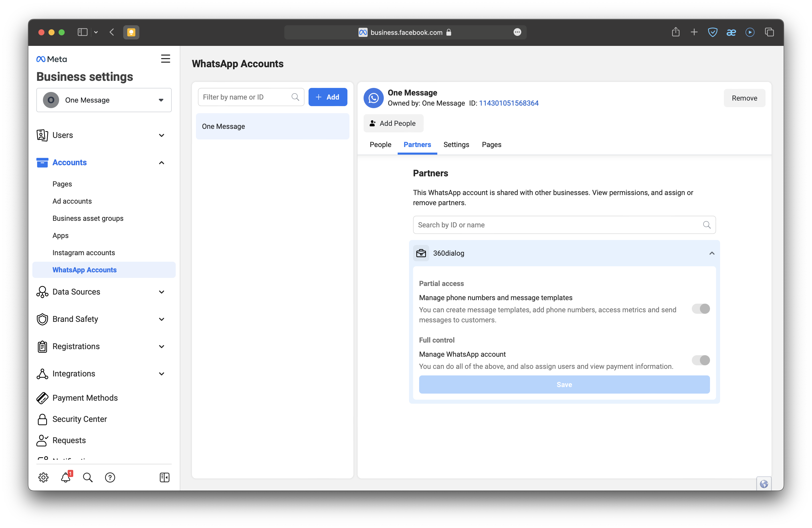
Task: Click the Safari share icon
Action: [x=675, y=32]
